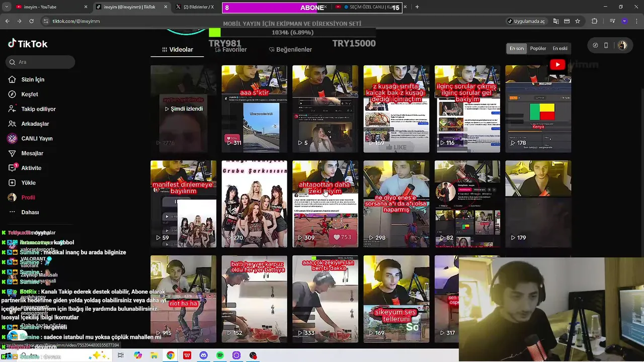Switch to imeyim - YouTube tab
The image size is (644, 362).
click(x=50, y=7)
